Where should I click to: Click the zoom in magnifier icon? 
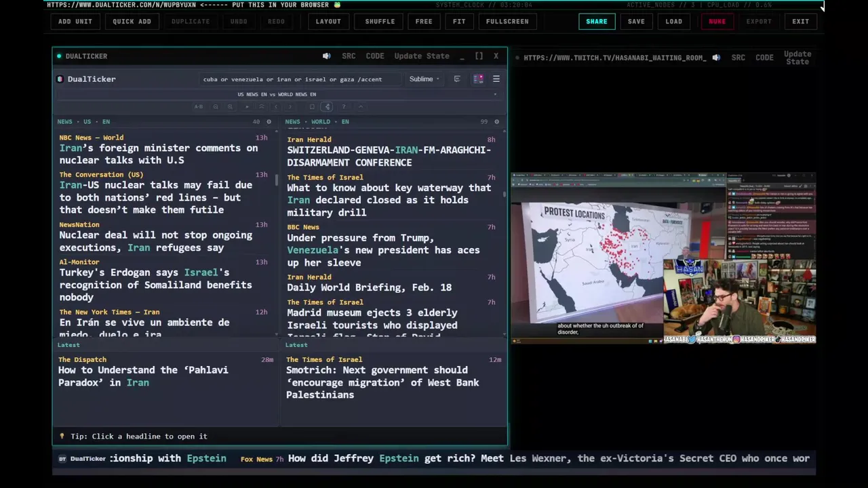point(230,106)
